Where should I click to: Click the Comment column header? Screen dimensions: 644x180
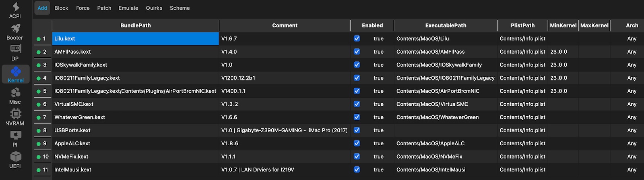click(x=285, y=25)
